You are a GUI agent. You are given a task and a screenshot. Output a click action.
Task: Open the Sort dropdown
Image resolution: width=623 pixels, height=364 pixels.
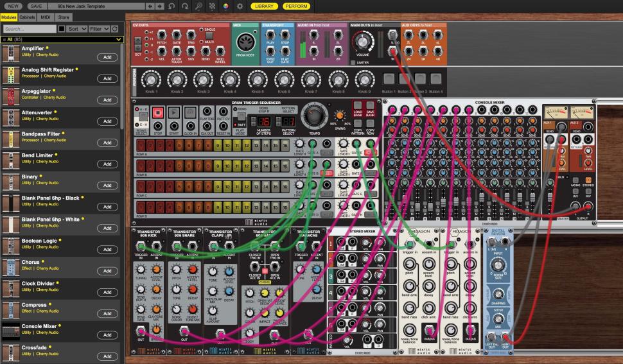[77, 29]
